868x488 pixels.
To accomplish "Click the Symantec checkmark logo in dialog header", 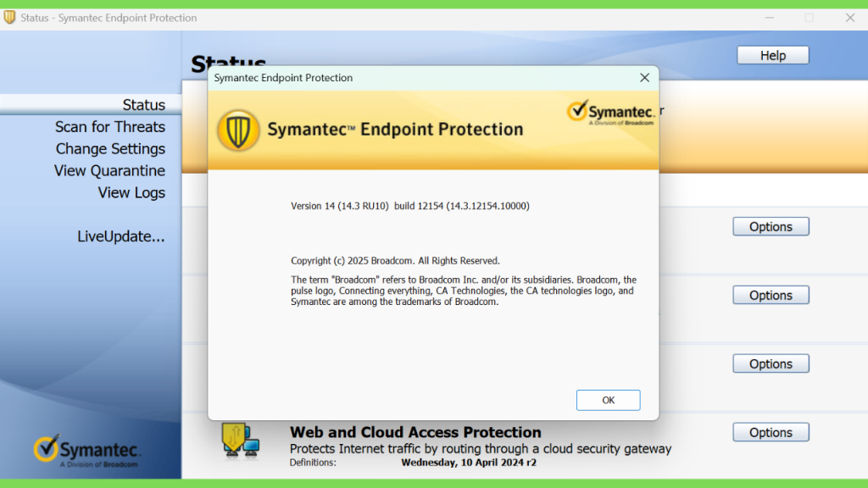I will click(610, 113).
